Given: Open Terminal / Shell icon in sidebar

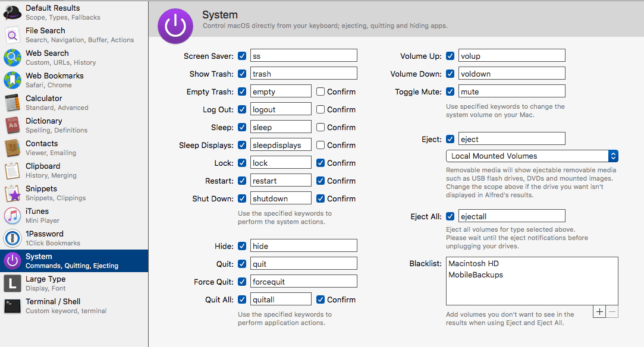Looking at the screenshot, I should coord(12,305).
